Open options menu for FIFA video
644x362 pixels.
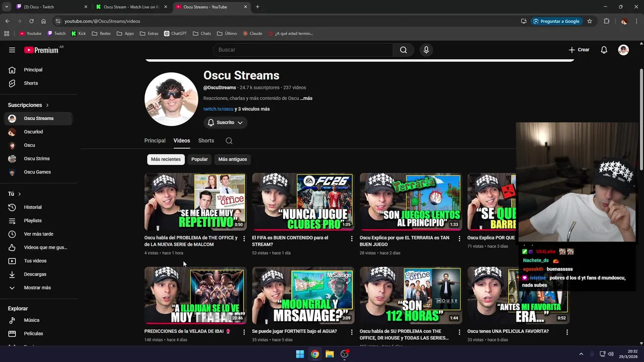[x=352, y=238]
